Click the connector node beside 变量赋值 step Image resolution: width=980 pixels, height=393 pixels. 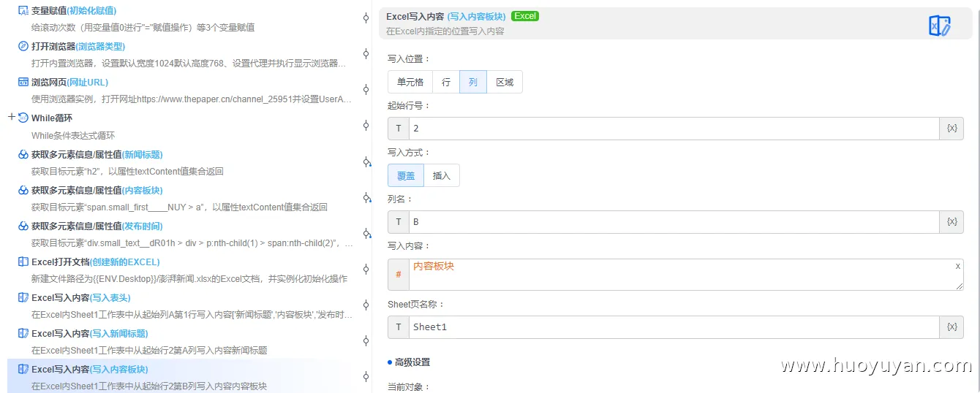pos(366,18)
